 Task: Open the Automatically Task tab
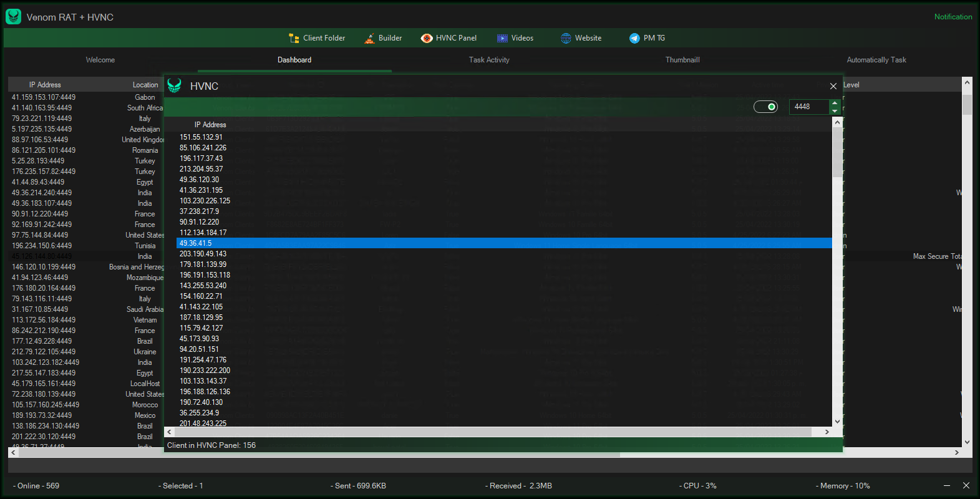tap(876, 60)
